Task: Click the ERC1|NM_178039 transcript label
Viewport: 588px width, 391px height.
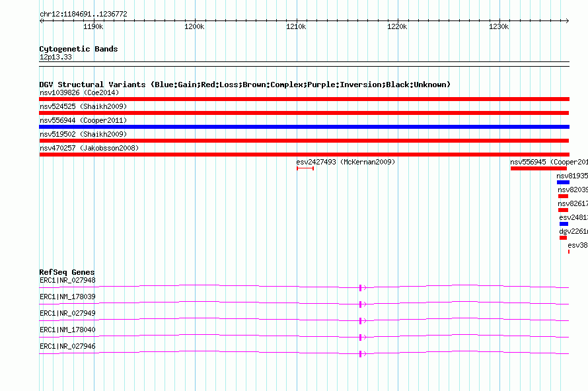Action: click(x=67, y=297)
